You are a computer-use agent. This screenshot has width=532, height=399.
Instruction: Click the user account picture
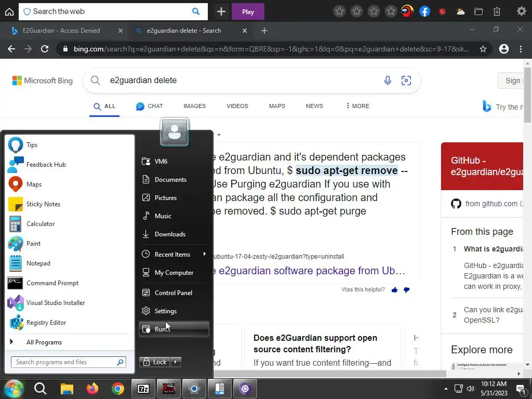tap(175, 132)
